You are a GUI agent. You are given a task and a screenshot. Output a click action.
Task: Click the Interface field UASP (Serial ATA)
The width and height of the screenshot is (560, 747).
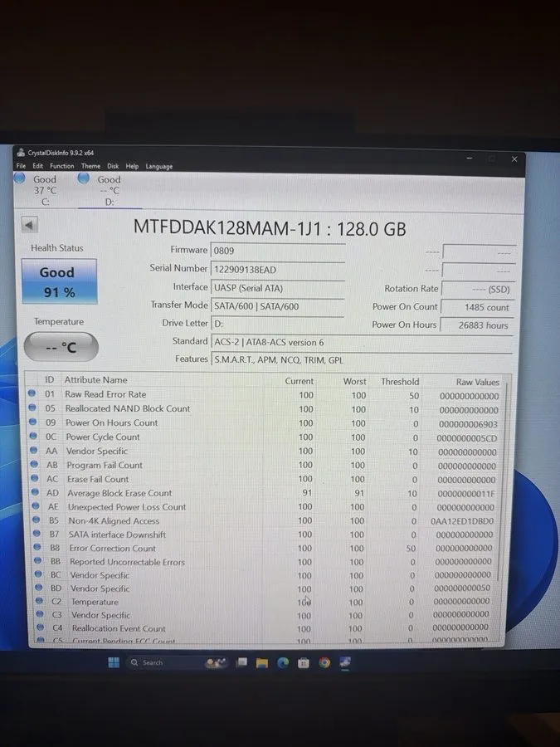coord(278,288)
